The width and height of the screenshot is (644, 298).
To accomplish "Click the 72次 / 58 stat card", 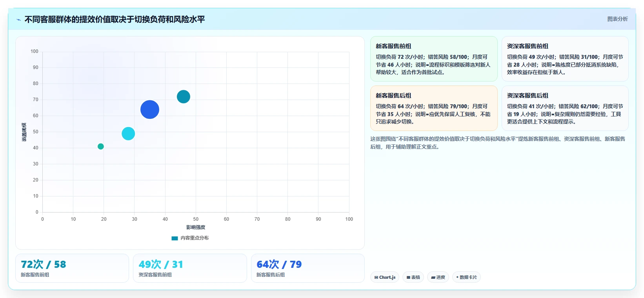I will pyautogui.click(x=72, y=268).
